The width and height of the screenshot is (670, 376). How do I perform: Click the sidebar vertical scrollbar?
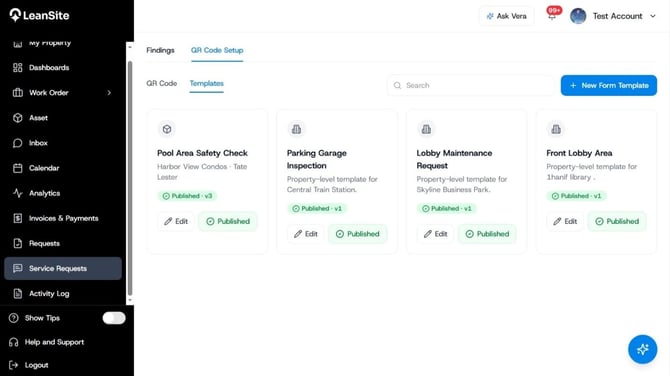[x=130, y=177]
